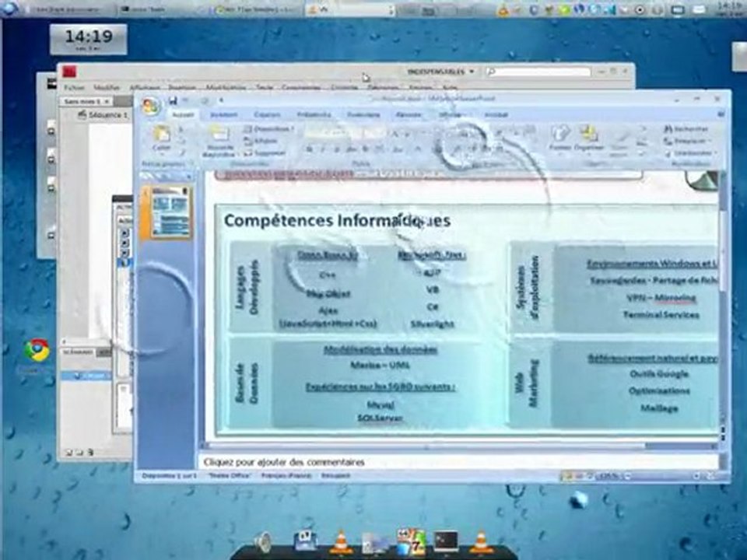Screen dimensions: 747x560
Task: Click the 'Compétences Informatiques' slide title
Action: [337, 220]
